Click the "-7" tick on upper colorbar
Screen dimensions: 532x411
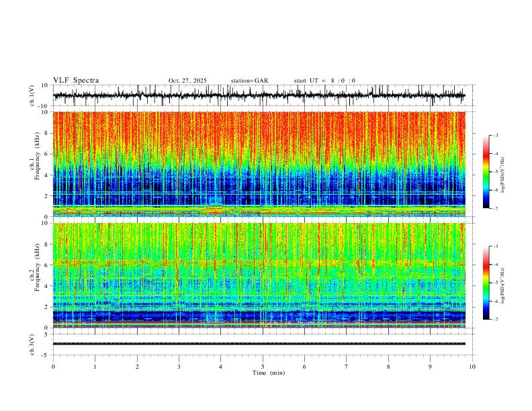point(496,208)
